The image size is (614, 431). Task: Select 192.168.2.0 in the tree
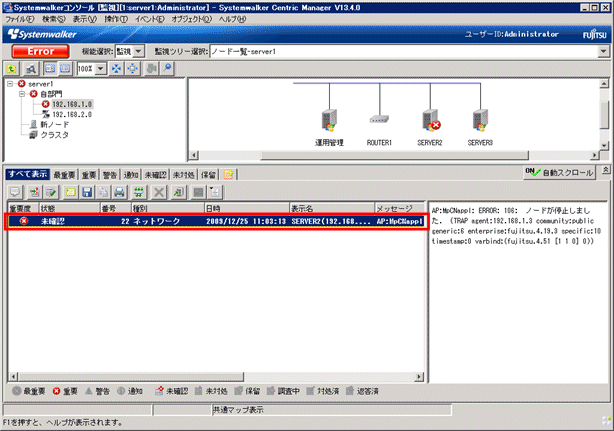(x=72, y=114)
